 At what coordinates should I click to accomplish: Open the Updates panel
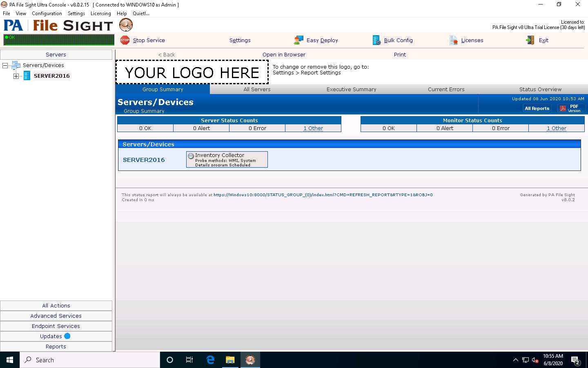point(56,336)
